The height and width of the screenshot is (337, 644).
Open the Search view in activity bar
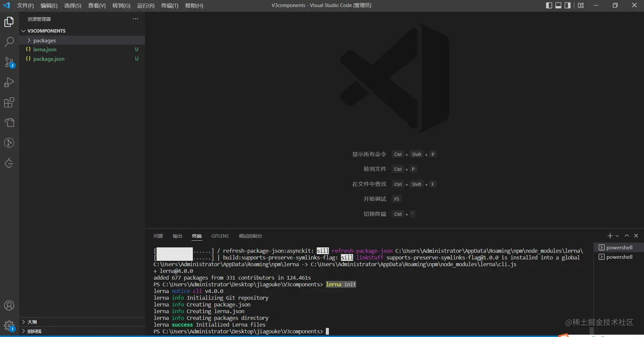pyautogui.click(x=9, y=42)
